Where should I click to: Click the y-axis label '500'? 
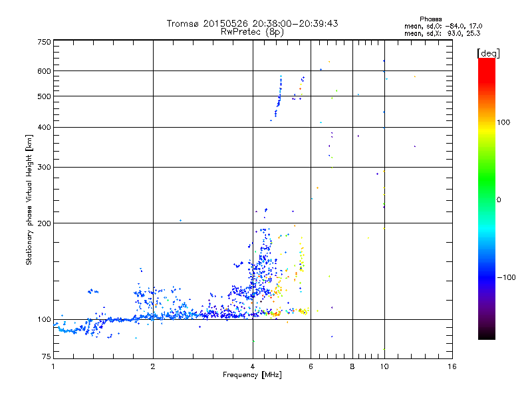tap(44, 96)
